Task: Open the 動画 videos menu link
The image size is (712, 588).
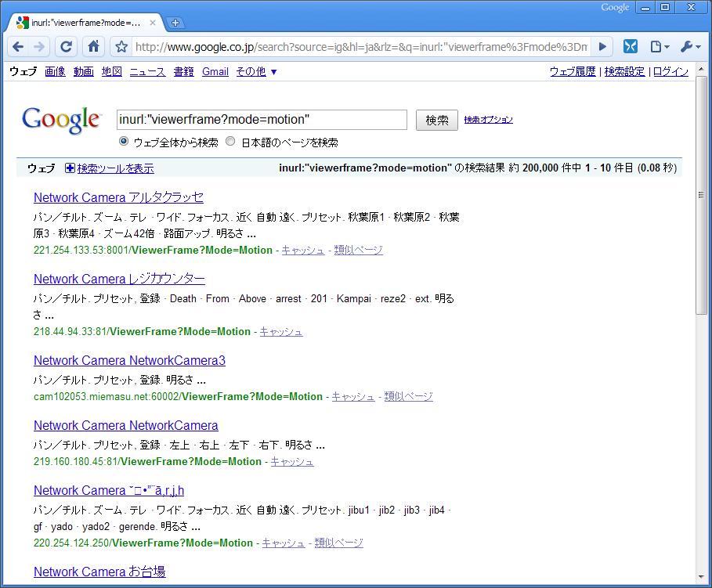Action: tap(84, 71)
